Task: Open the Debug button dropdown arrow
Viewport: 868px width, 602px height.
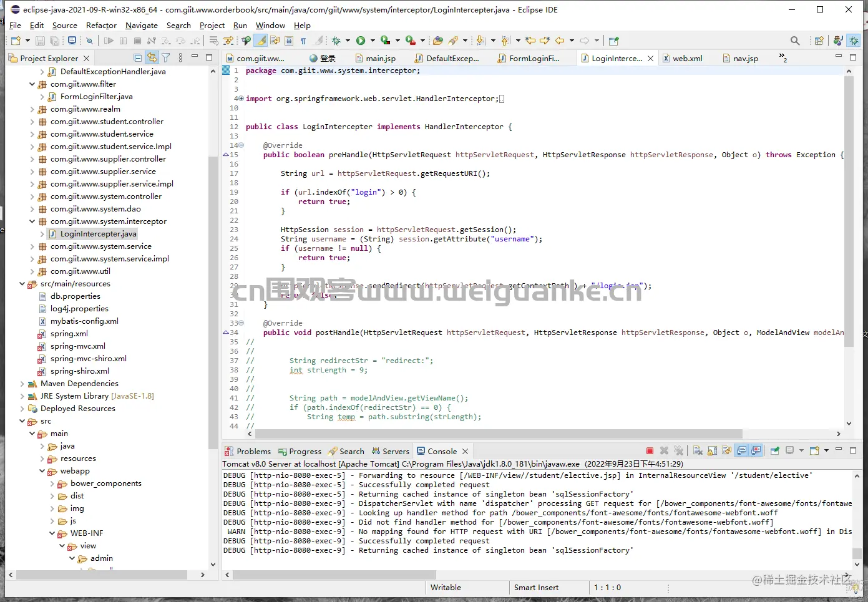Action: [x=348, y=41]
